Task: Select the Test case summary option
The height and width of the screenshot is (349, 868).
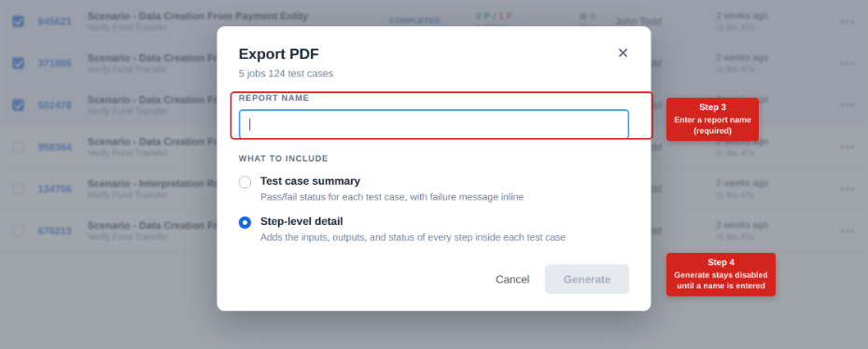Action: coord(245,182)
